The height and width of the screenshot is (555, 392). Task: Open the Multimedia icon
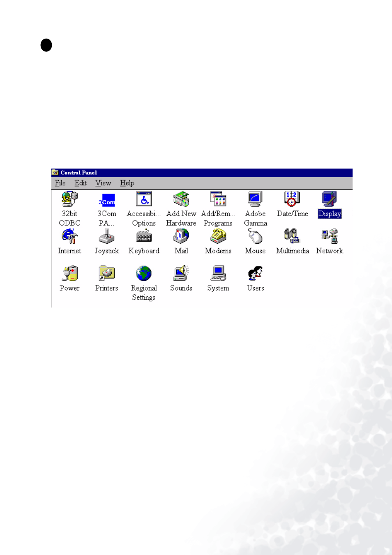click(292, 236)
